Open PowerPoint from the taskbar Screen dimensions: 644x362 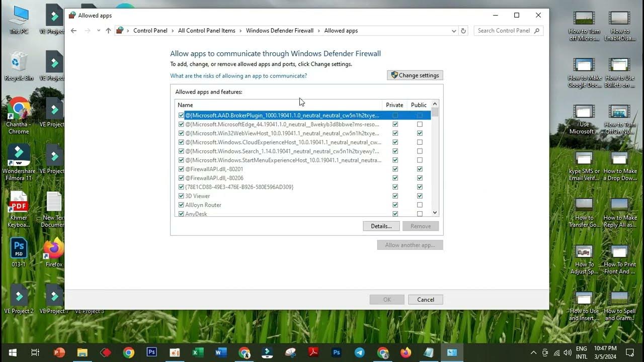pos(59,352)
